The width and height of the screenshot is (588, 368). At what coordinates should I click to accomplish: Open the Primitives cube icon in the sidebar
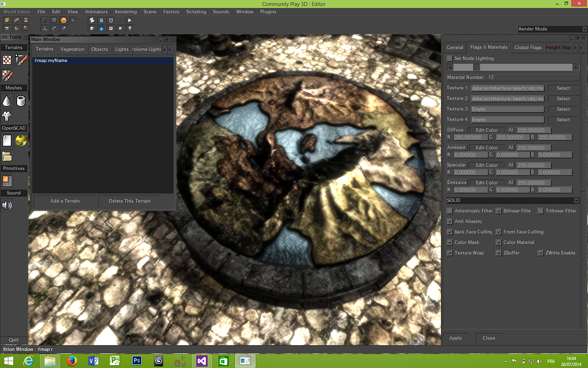(x=7, y=181)
